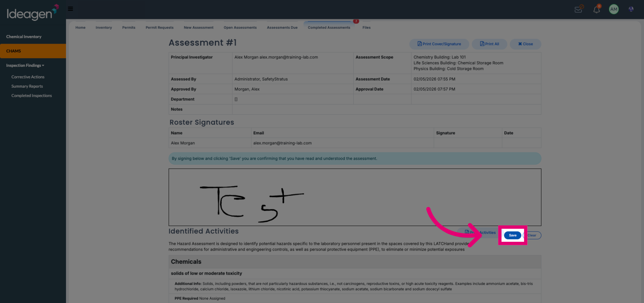Click the Chemicals section header
Viewport: 644px width, 303px height.
(x=355, y=262)
